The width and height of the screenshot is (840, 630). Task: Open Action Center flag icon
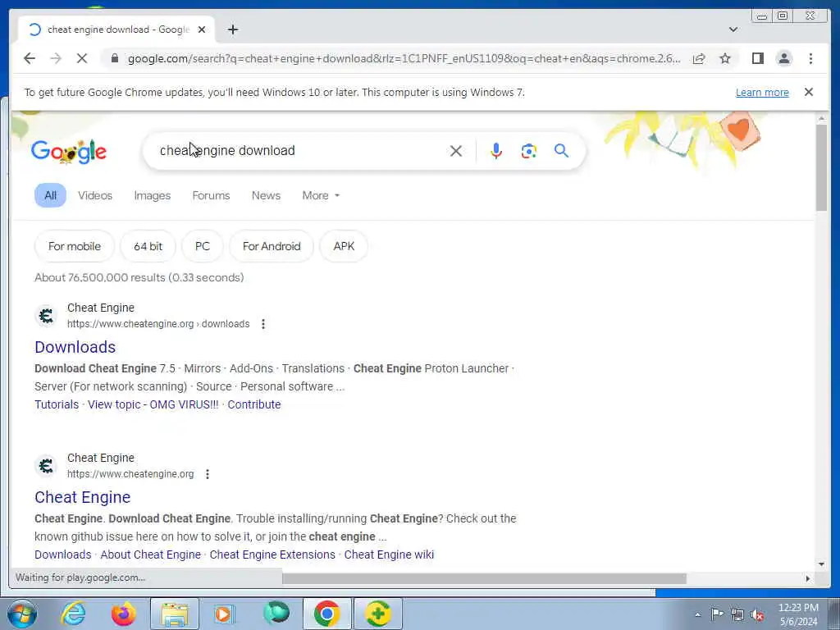717,614
